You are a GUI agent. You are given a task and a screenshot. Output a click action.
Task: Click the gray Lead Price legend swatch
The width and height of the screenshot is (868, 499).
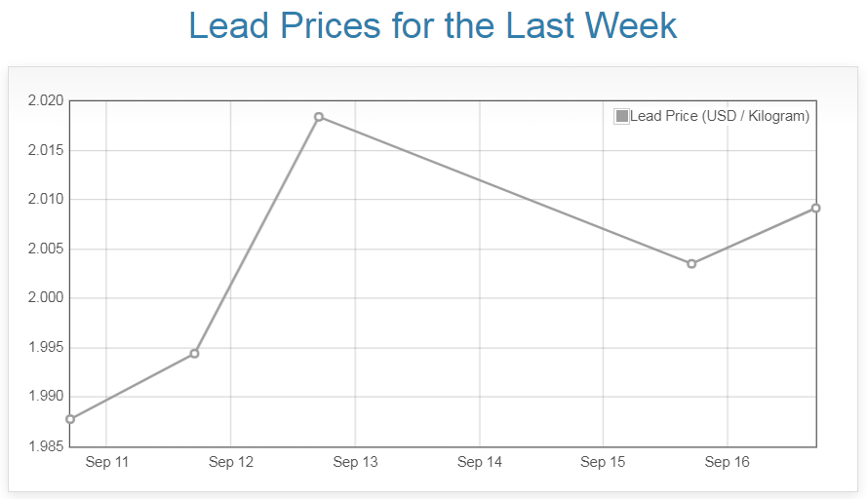[x=622, y=117]
